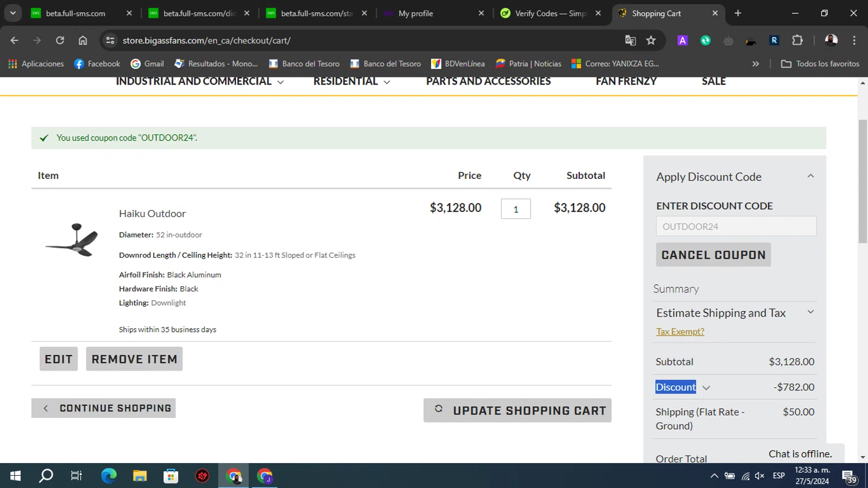Click the browser back arrow
The image size is (868, 488).
[14, 41]
